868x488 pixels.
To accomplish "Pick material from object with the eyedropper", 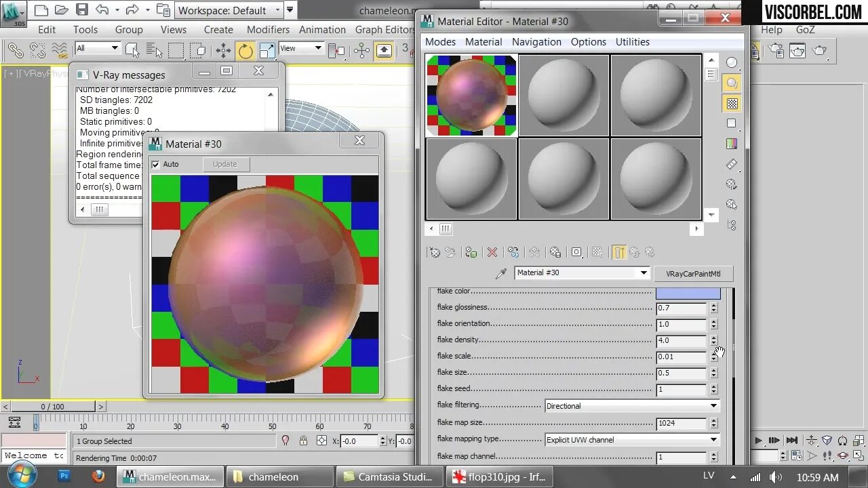I will pyautogui.click(x=502, y=273).
